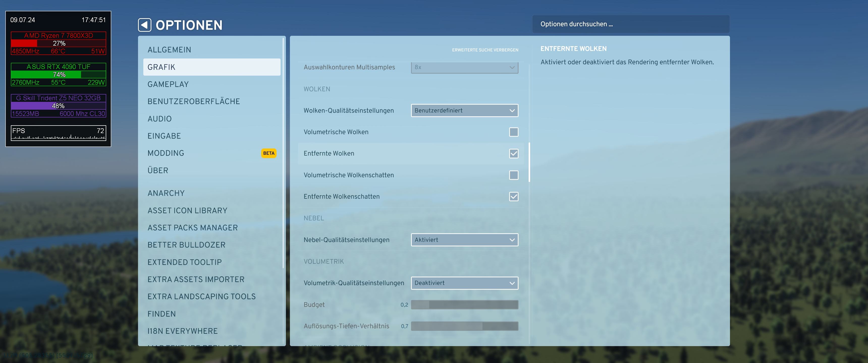Open the Volumetrik-Qualitätseinstellungen dropdown
The height and width of the screenshot is (363, 868).
[464, 283]
